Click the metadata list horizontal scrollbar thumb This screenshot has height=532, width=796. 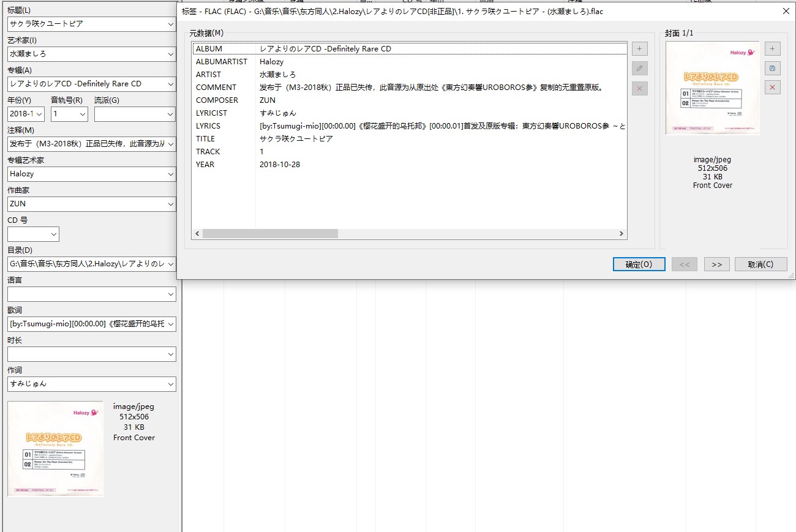270,234
